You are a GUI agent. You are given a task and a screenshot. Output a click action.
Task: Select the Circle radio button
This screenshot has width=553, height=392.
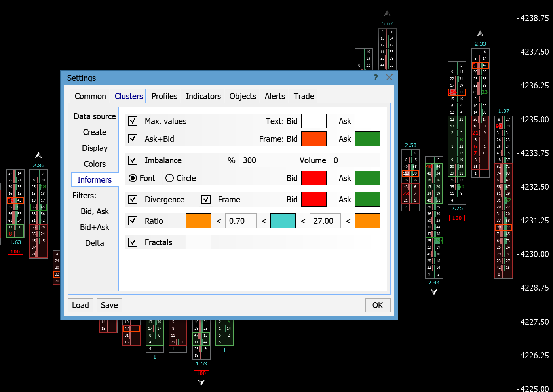tap(170, 178)
